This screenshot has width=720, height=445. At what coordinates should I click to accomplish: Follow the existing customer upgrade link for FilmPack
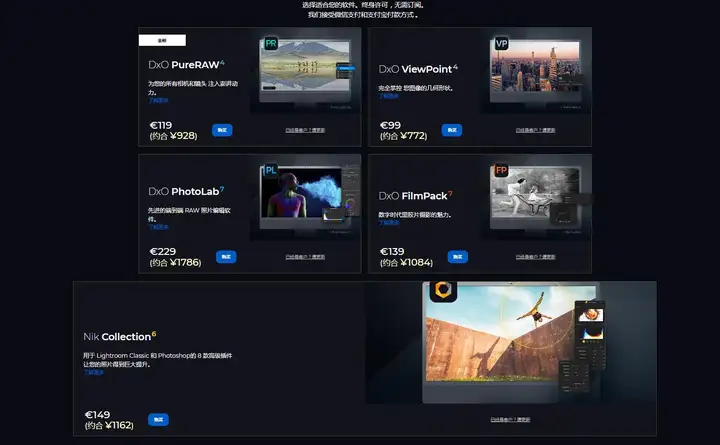point(535,257)
